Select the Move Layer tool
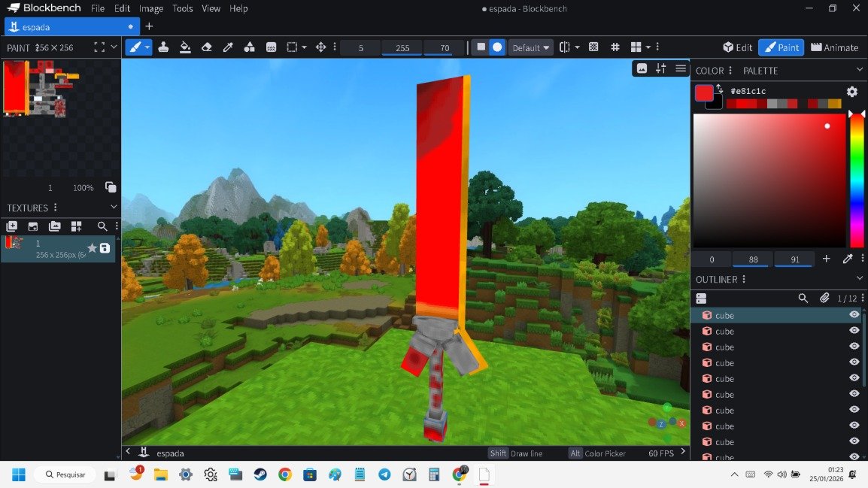The height and width of the screenshot is (488, 868). 320,47
